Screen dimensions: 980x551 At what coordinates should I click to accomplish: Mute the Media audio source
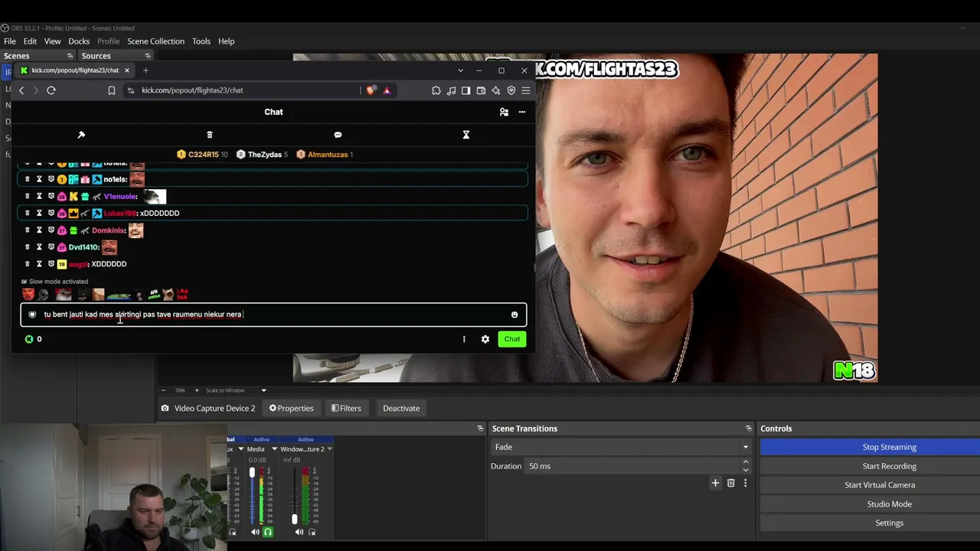pos(256,532)
